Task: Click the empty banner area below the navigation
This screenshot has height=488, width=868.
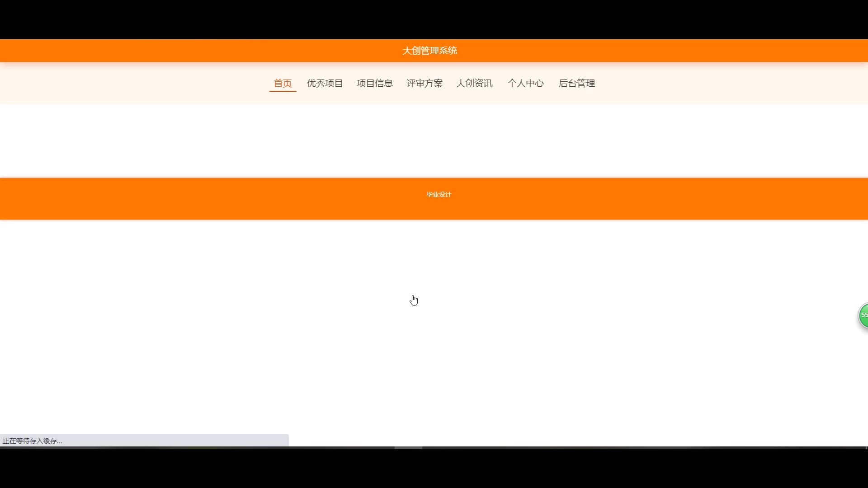Action: [434, 140]
